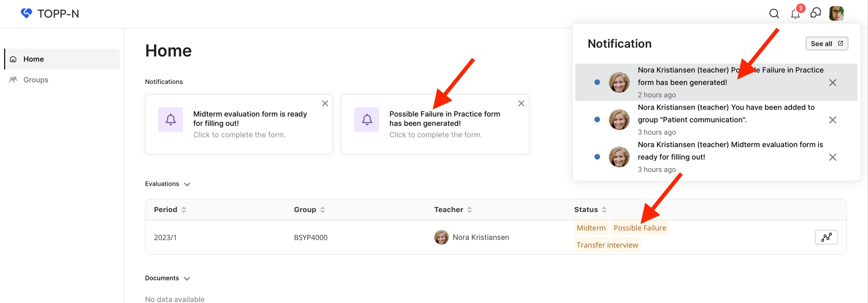Click the TOPP-N heart logo
Image resolution: width=868 pixels, height=303 pixels.
tap(26, 14)
